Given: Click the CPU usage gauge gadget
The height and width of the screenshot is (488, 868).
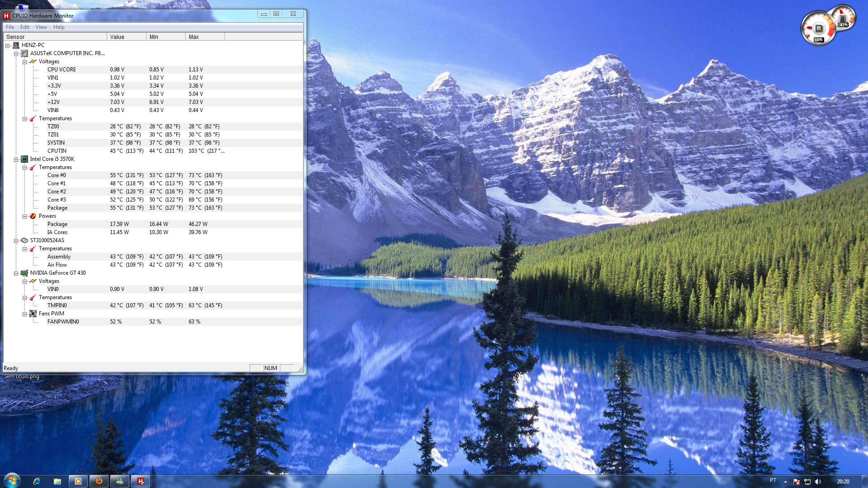Looking at the screenshot, I should 818,29.
